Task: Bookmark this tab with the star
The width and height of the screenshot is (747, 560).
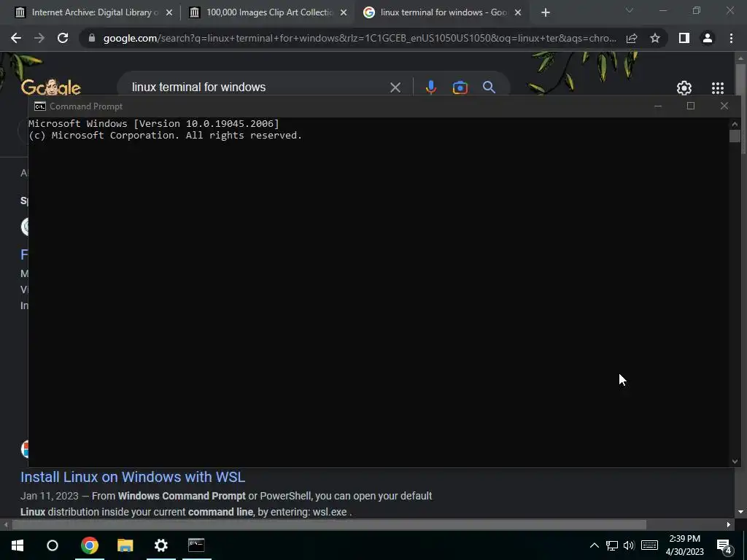Action: coord(655,38)
